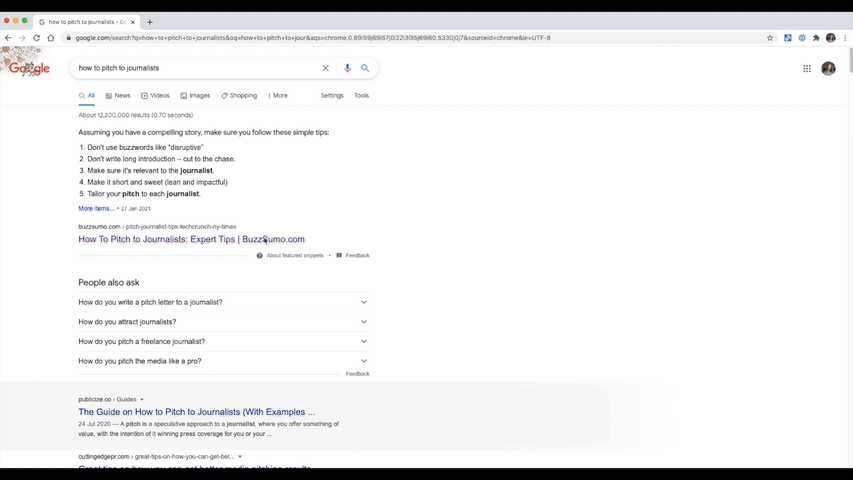Clear the search box with X icon
The width and height of the screenshot is (853, 480).
[x=325, y=68]
